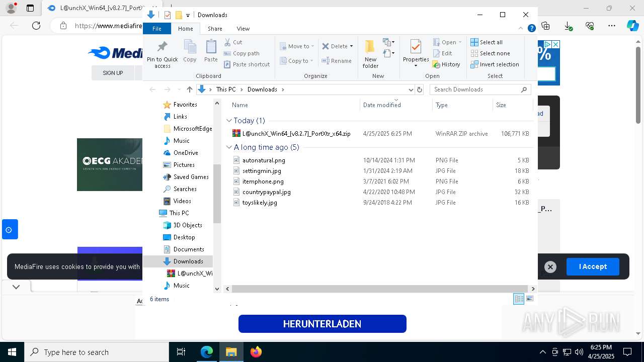This screenshot has height=362, width=644.
Task: Switch to Details view icon in status bar
Action: tap(519, 299)
